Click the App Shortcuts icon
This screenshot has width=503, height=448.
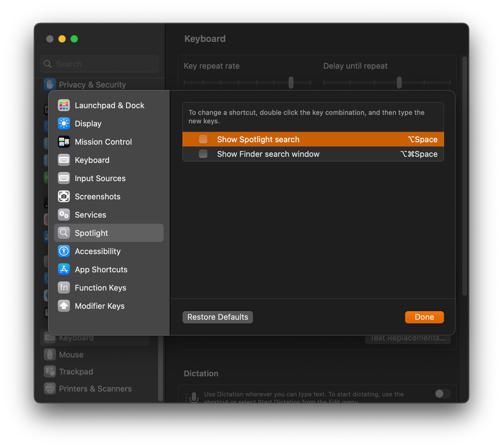click(x=63, y=270)
